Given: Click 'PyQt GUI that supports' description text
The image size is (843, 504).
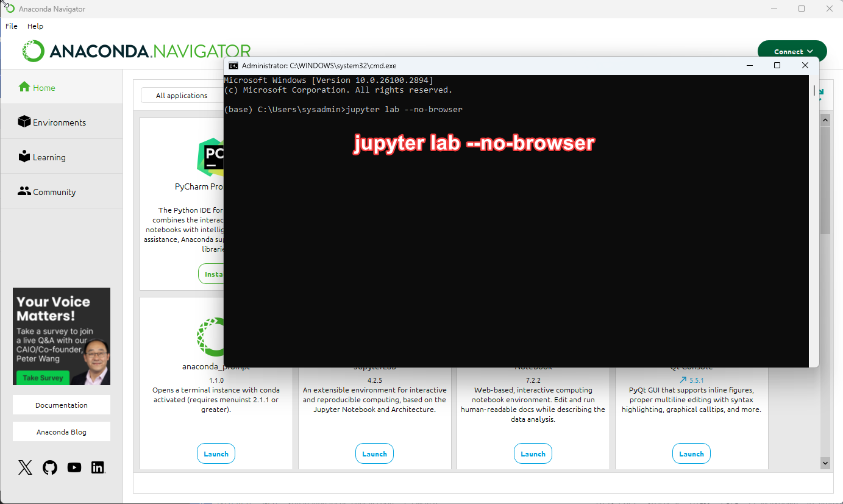Looking at the screenshot, I should click(691, 400).
